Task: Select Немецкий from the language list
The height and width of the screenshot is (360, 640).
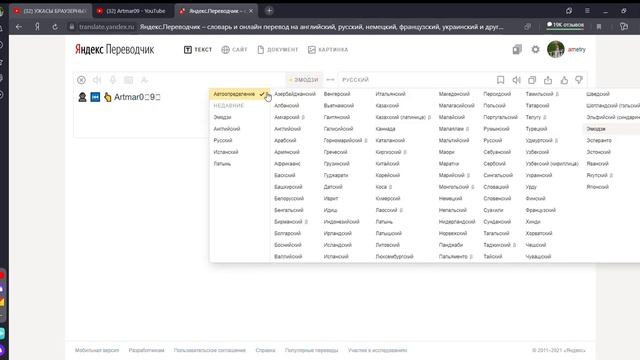Action: coord(450,198)
